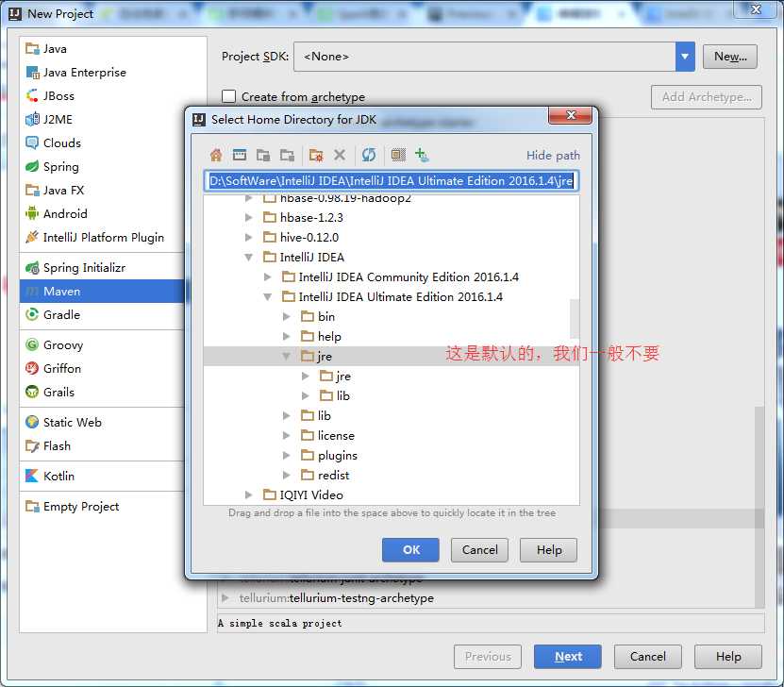Click Next in New Project wizard

click(568, 657)
